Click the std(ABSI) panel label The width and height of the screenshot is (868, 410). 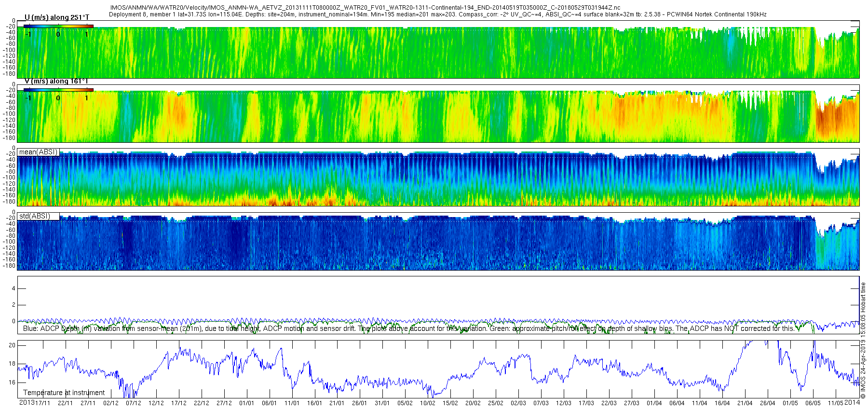pos(35,216)
